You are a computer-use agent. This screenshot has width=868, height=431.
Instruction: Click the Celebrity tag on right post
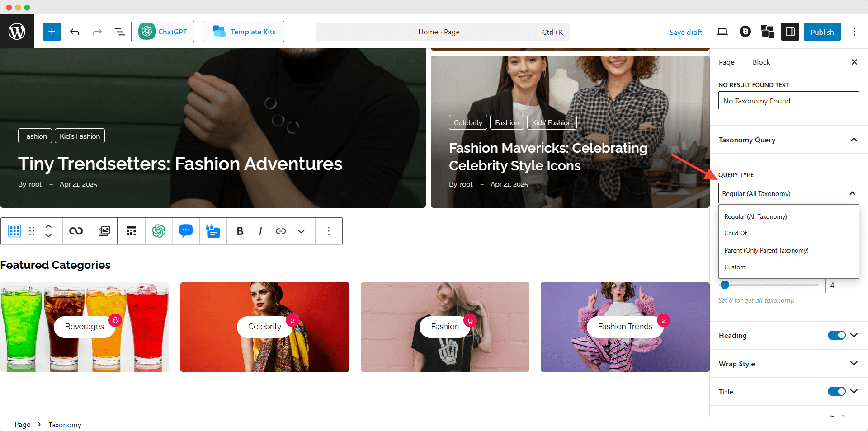468,122
